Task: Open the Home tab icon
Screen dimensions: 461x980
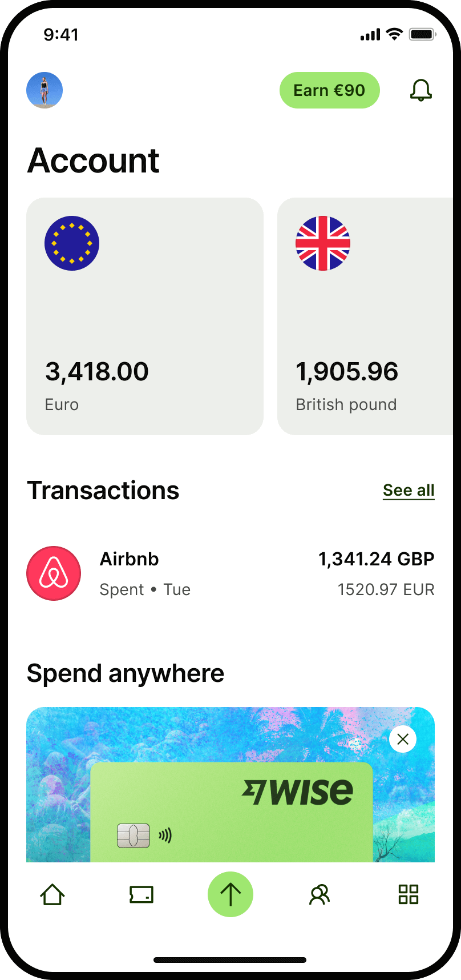Action: tap(52, 894)
